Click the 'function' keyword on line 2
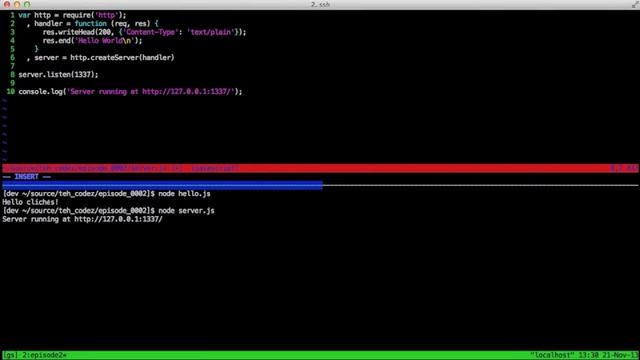 pos(91,24)
